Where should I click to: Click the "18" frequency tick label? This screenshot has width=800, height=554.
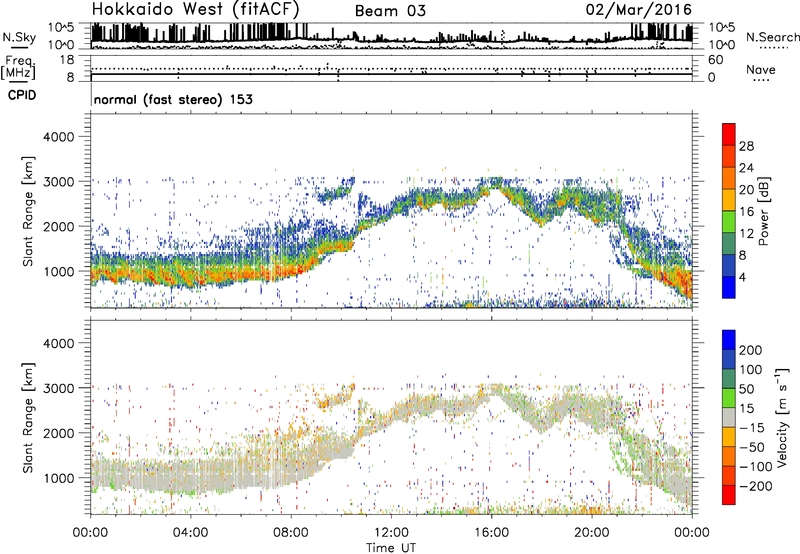[67, 60]
